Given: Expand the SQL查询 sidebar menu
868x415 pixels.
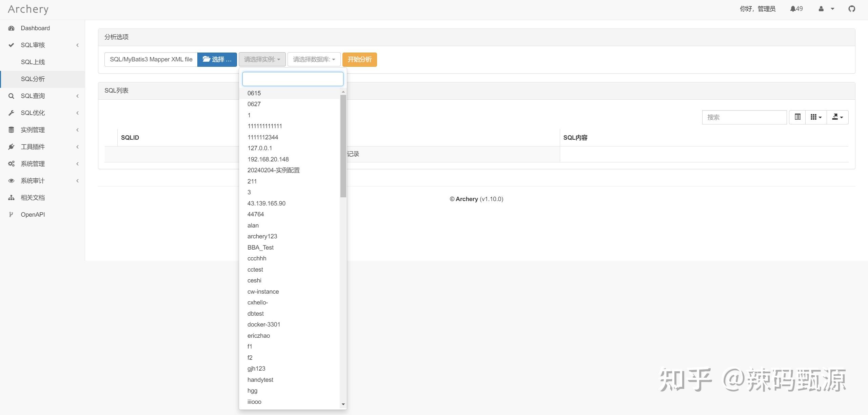Looking at the screenshot, I should point(33,96).
